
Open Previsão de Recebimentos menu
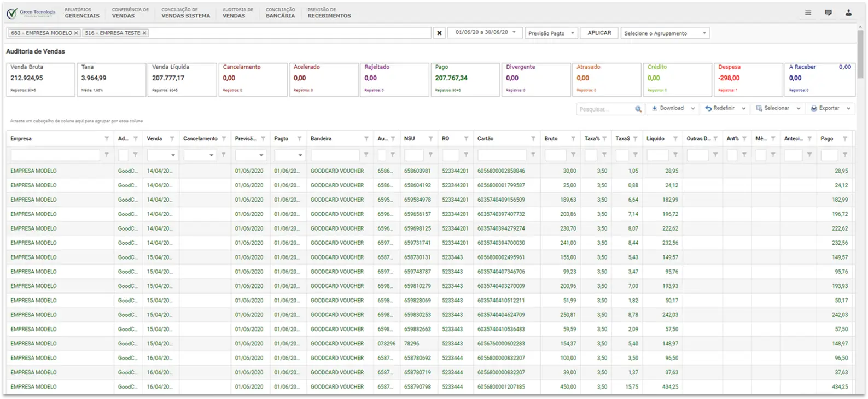(x=329, y=13)
